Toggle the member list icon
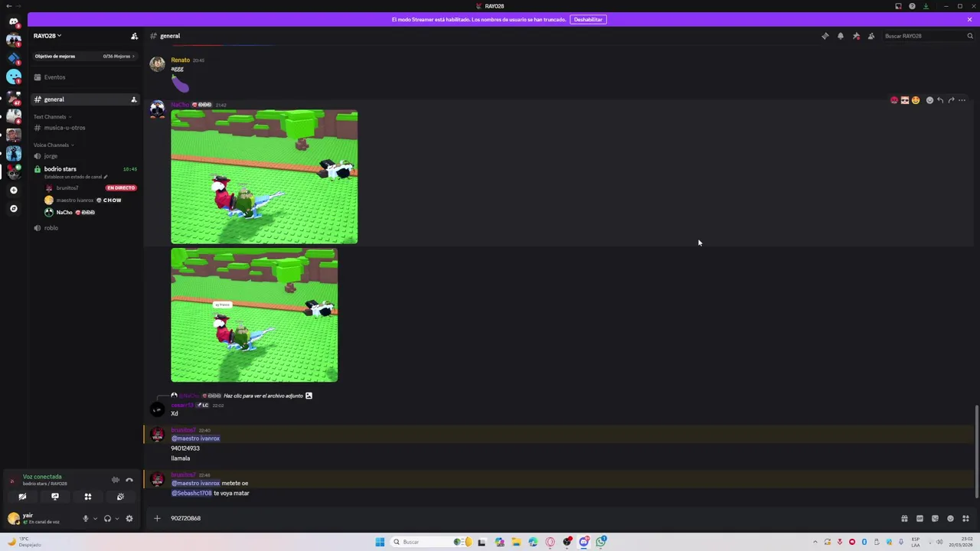 point(871,36)
